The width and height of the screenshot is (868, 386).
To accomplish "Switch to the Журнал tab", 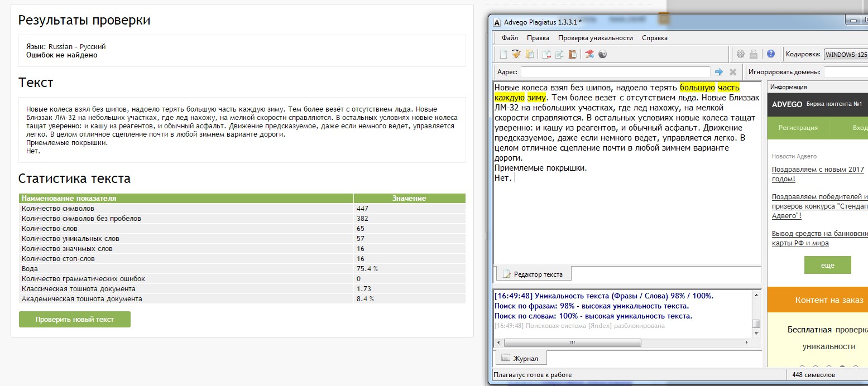I will click(521, 358).
